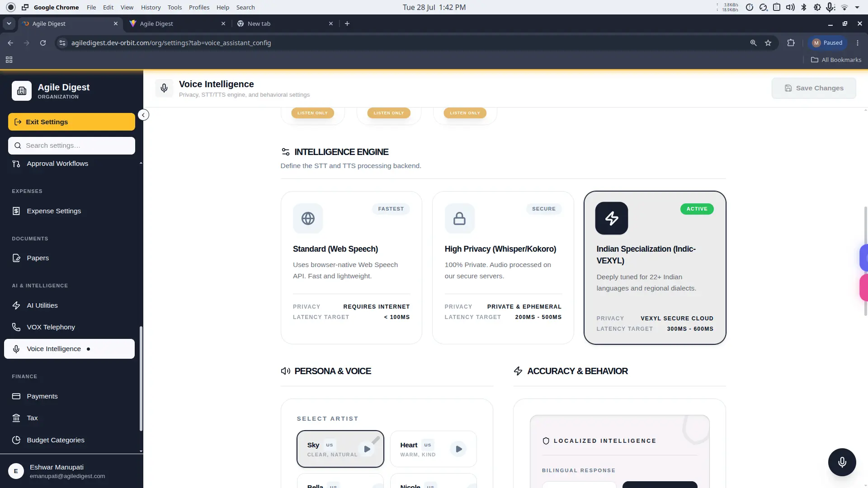Open a new browser tab

(x=347, y=23)
